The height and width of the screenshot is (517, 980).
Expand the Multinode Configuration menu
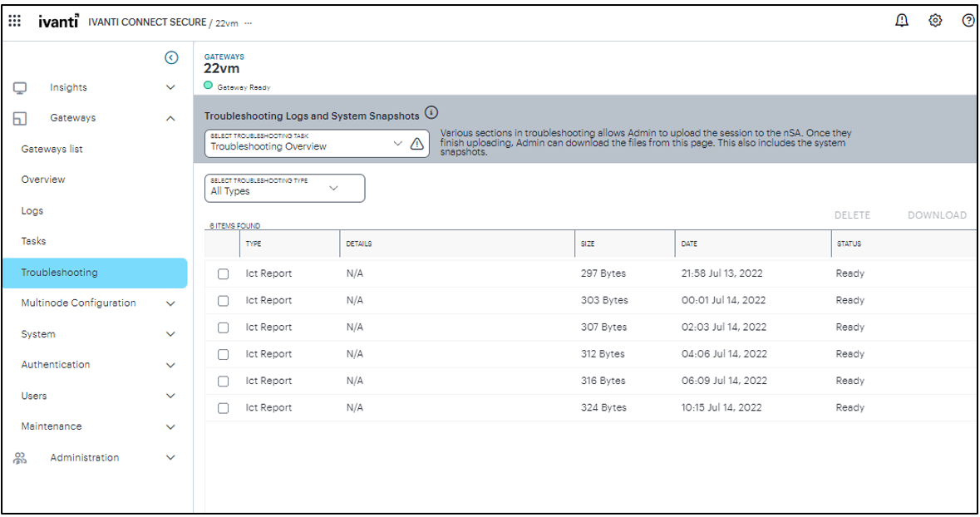(170, 303)
